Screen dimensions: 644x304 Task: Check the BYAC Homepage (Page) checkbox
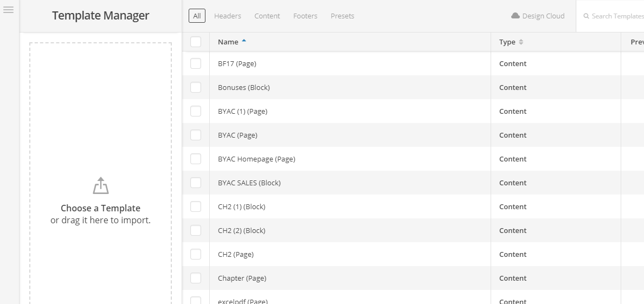tap(196, 159)
